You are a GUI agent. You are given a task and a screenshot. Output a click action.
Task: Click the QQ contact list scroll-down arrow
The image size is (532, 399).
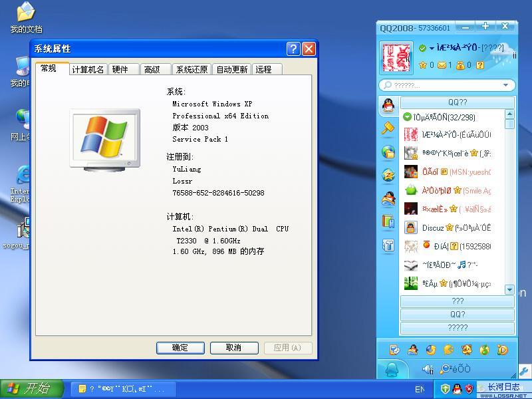click(509, 289)
